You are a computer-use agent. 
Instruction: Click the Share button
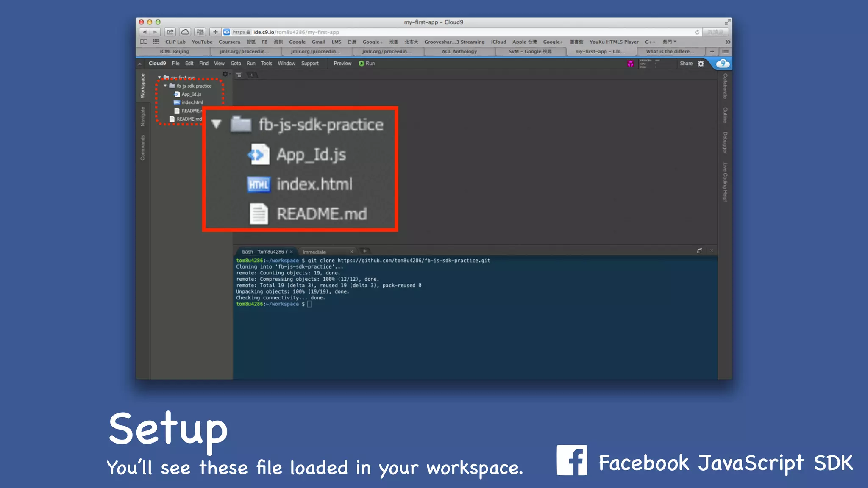pos(686,64)
